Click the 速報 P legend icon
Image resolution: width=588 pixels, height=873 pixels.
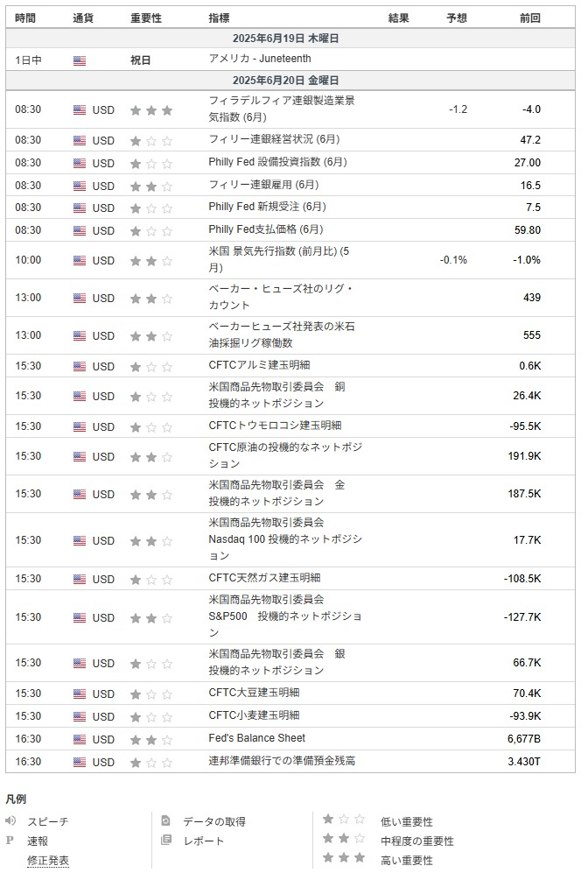click(10, 840)
